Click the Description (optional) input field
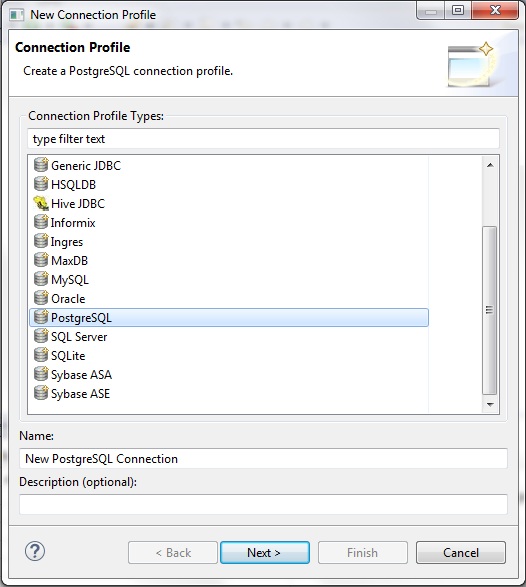The width and height of the screenshot is (526, 587). pyautogui.click(x=263, y=504)
